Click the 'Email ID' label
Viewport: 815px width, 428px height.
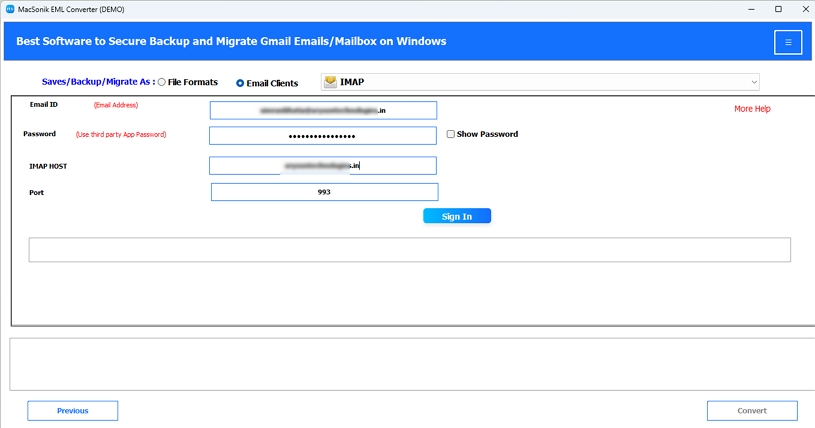tap(44, 105)
